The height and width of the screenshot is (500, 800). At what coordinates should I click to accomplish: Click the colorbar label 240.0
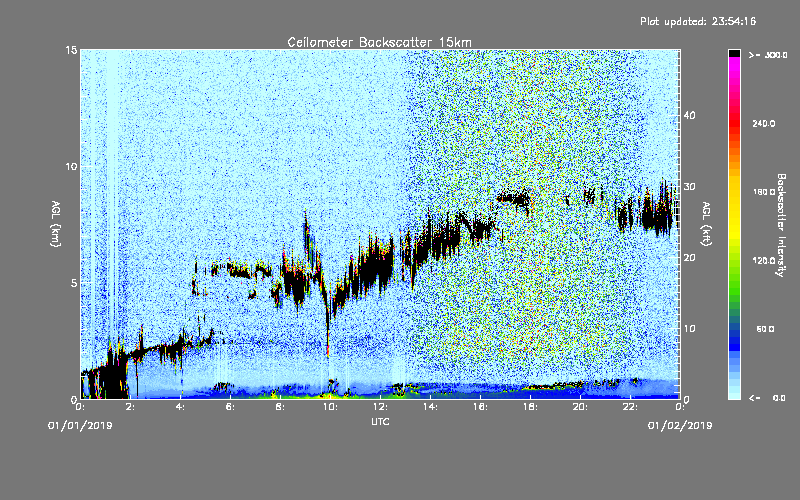point(764,123)
